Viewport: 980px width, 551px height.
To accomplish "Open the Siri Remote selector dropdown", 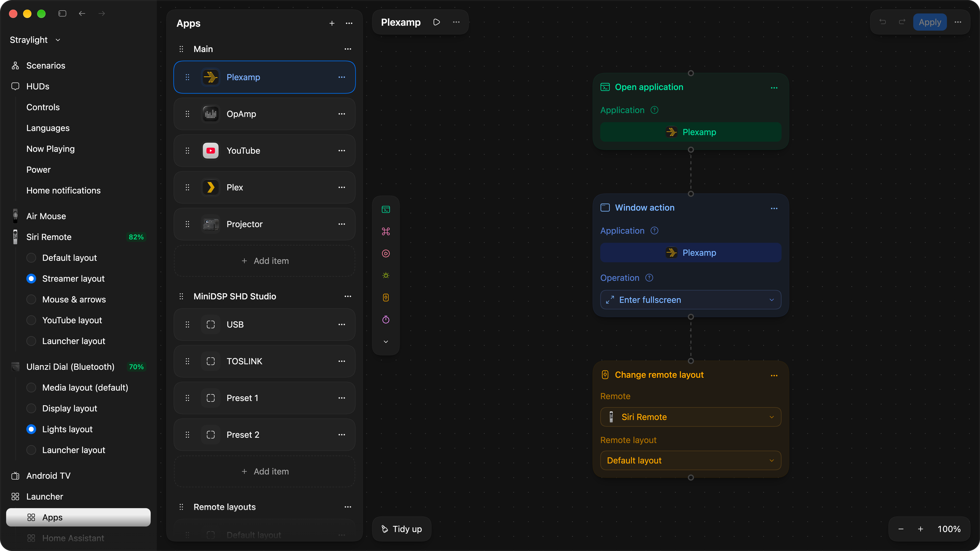I will coord(690,417).
